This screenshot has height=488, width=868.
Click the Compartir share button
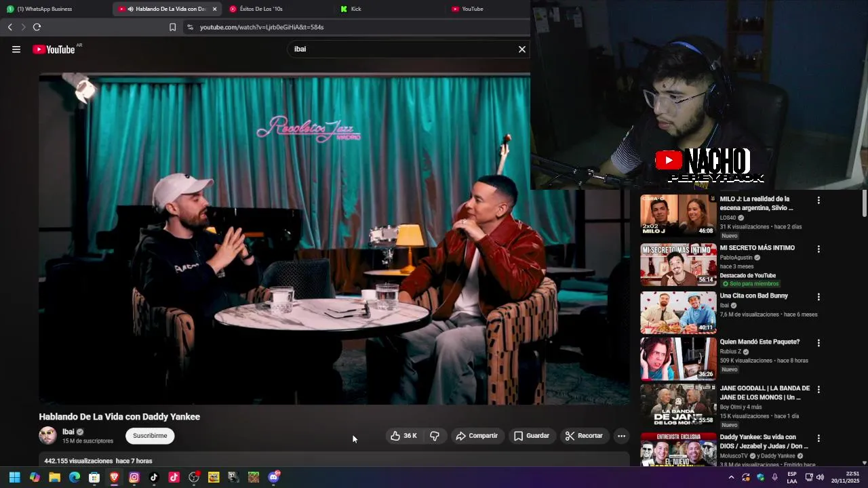pos(477,436)
